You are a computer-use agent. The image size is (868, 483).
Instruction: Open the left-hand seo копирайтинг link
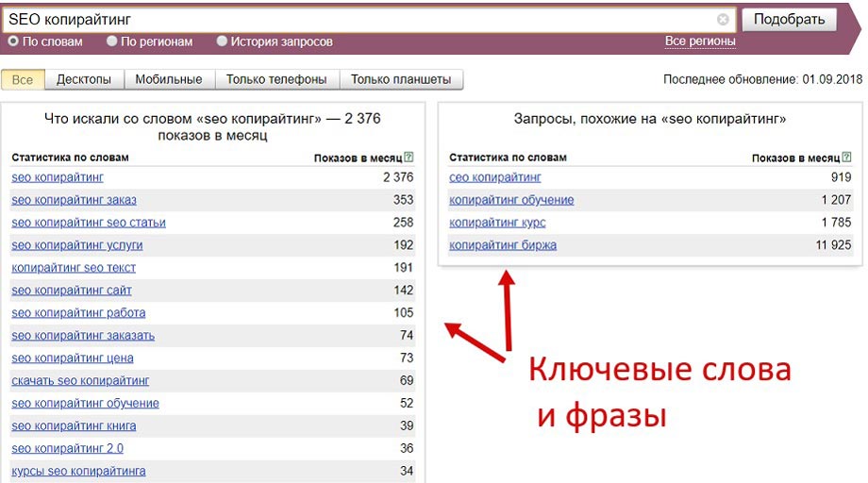tap(58, 177)
